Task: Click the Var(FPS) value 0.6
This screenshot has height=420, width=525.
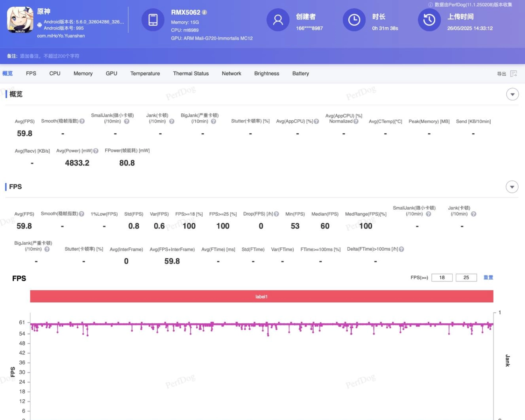Action: (x=159, y=226)
